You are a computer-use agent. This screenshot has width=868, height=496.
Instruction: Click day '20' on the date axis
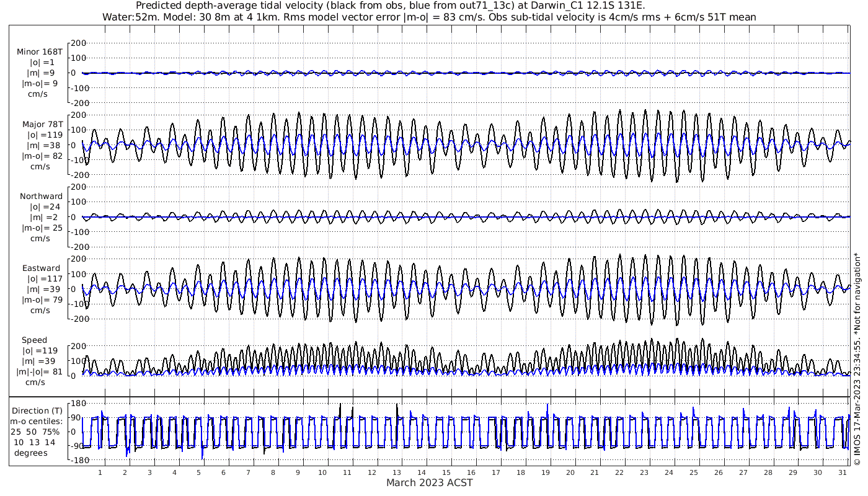[x=570, y=472]
